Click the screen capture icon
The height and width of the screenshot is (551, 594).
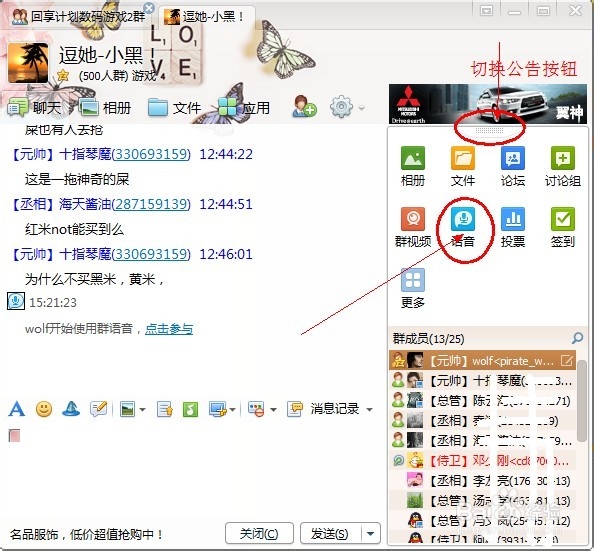click(x=218, y=409)
